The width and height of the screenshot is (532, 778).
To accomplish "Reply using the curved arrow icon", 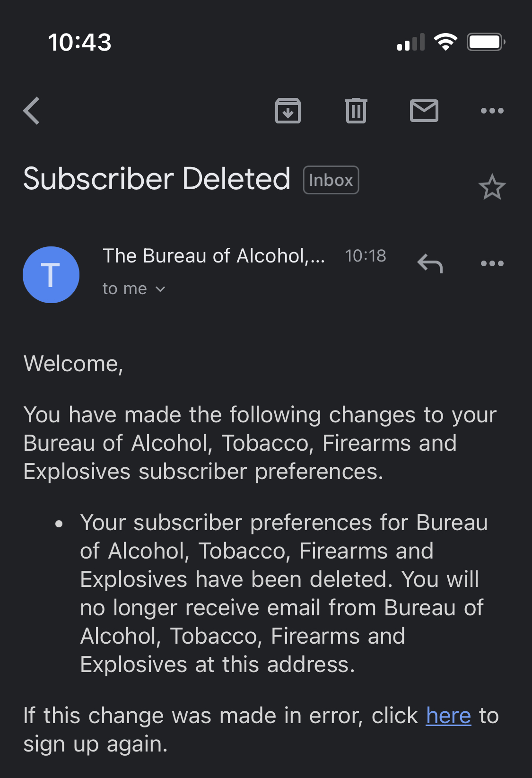I will (430, 263).
